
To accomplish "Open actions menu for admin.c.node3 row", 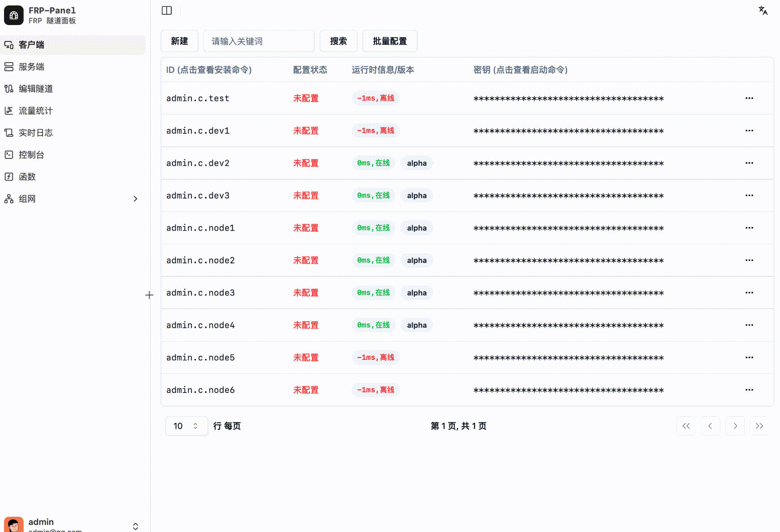I will tap(749, 293).
